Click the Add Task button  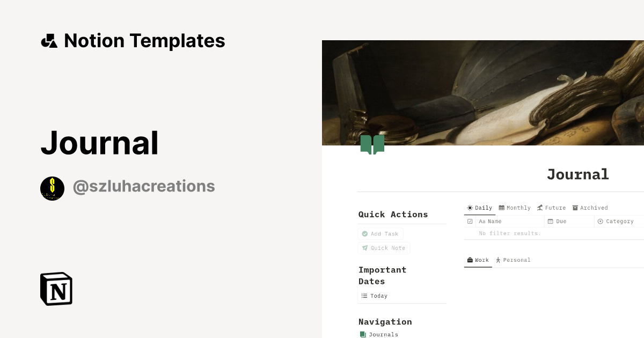pyautogui.click(x=380, y=233)
